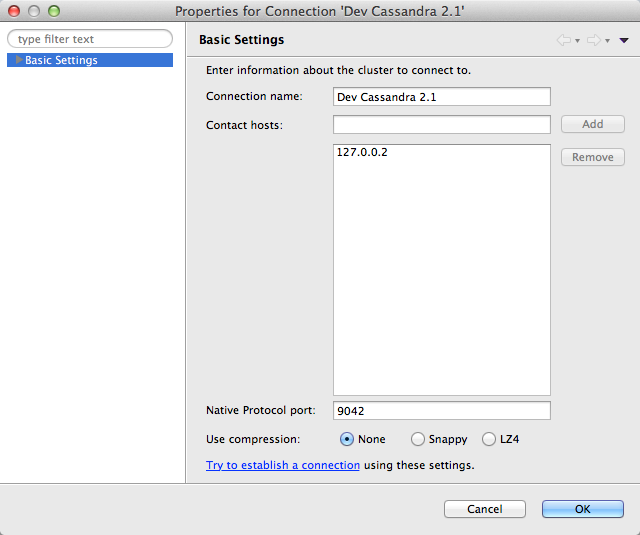Open the view menu triangle in header
This screenshot has width=640, height=535.
(624, 40)
